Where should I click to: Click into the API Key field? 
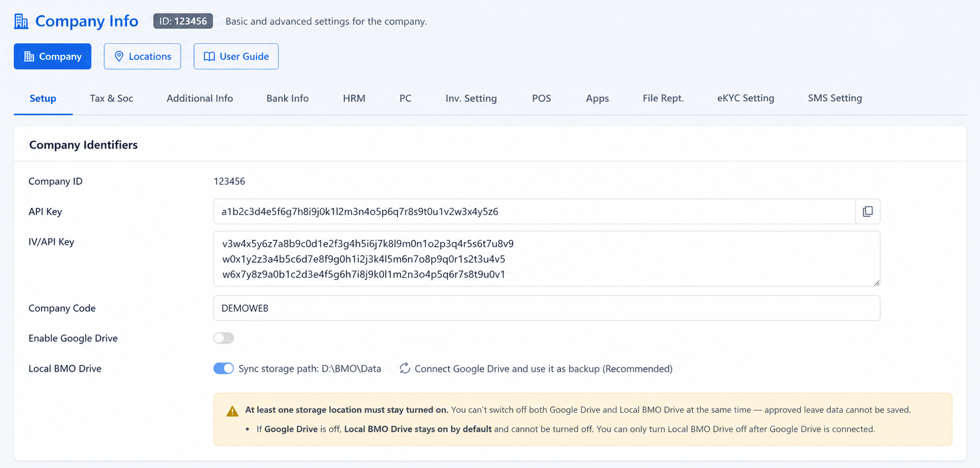[535, 211]
